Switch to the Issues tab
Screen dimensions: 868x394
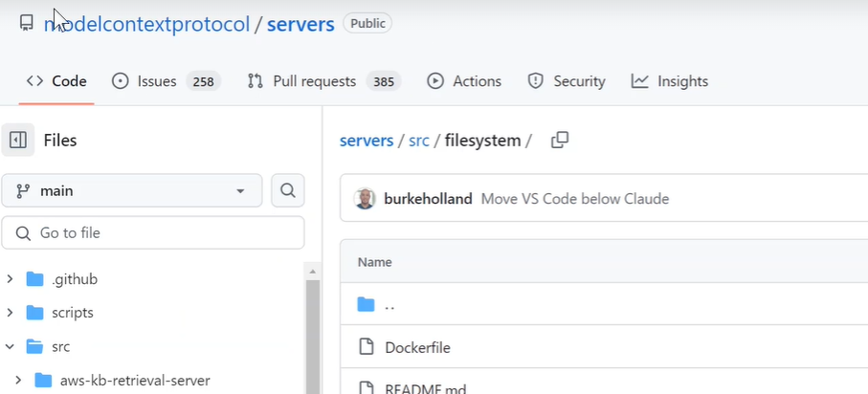click(x=167, y=81)
